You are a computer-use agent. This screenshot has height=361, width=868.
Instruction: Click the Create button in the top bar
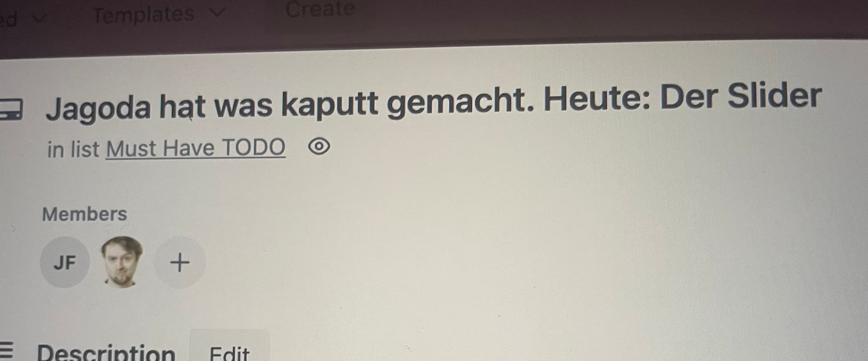[x=320, y=9]
